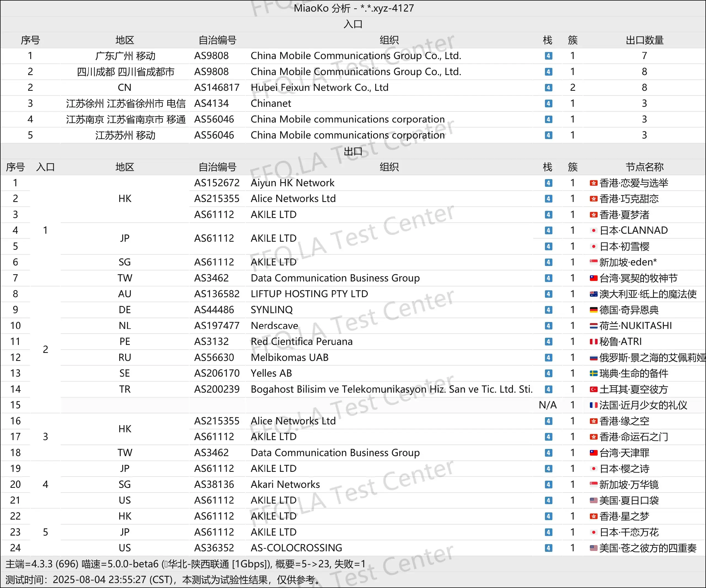Click the node name 日本·樱之诗
This screenshot has height=588, width=706.
(624, 469)
